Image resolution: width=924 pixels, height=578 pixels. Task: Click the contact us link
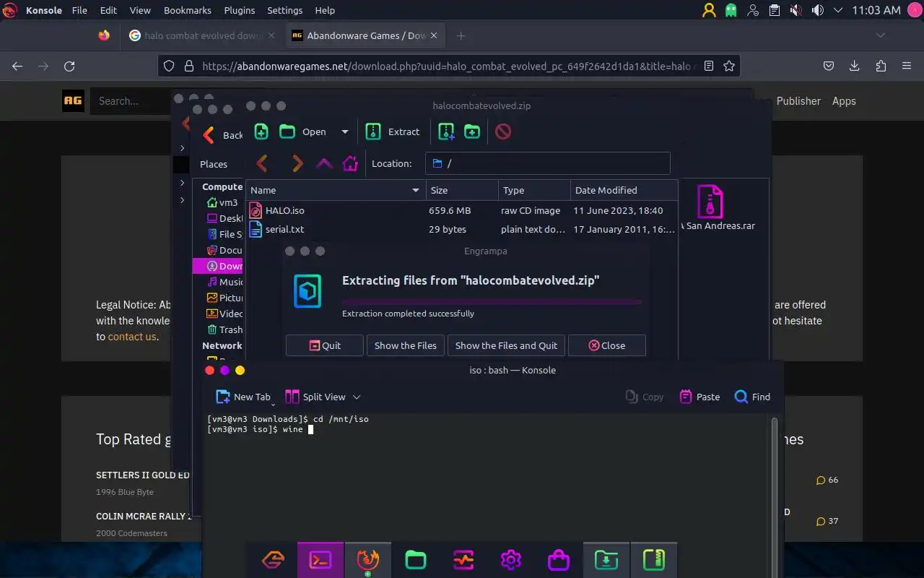tap(132, 337)
